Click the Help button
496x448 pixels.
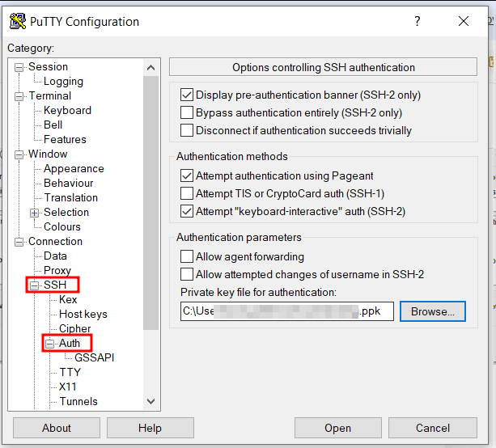150,428
